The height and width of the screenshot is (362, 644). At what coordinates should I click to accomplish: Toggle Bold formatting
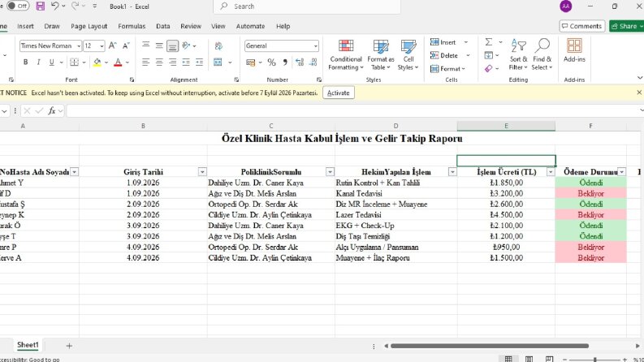pyautogui.click(x=25, y=62)
